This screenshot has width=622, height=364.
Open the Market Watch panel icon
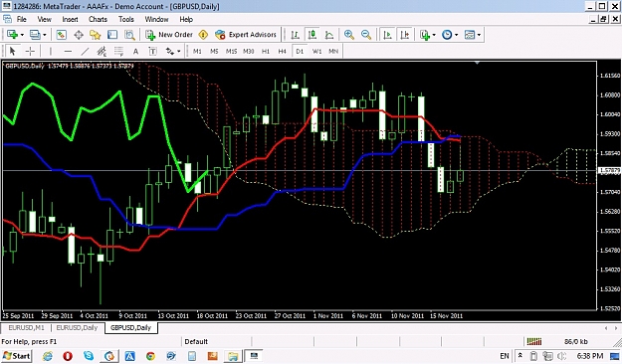click(61, 35)
